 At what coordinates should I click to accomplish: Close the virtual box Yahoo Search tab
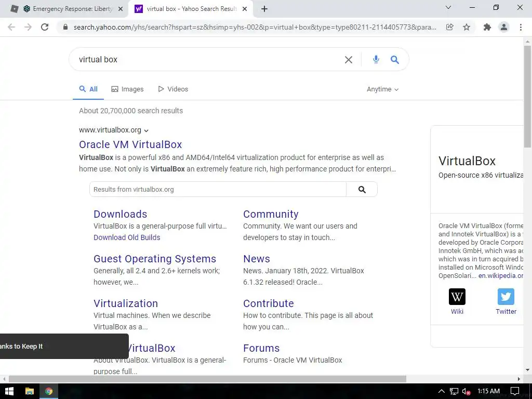point(245,9)
